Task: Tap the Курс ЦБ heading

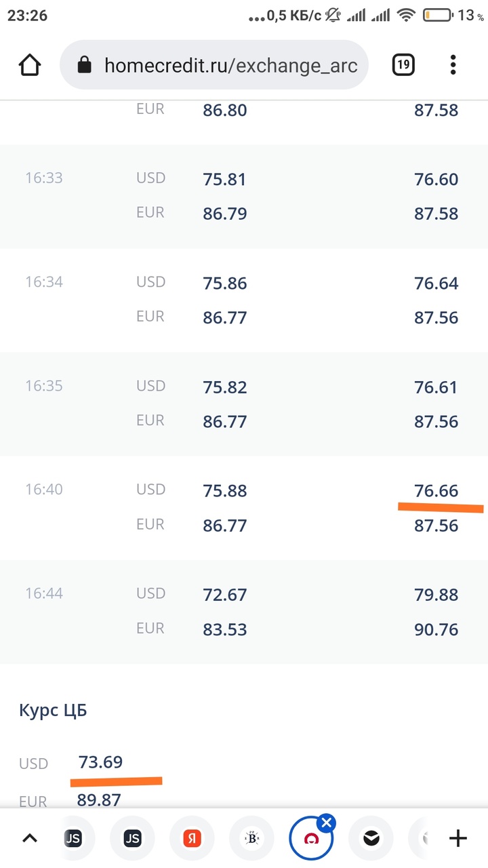Action: pos(53,711)
